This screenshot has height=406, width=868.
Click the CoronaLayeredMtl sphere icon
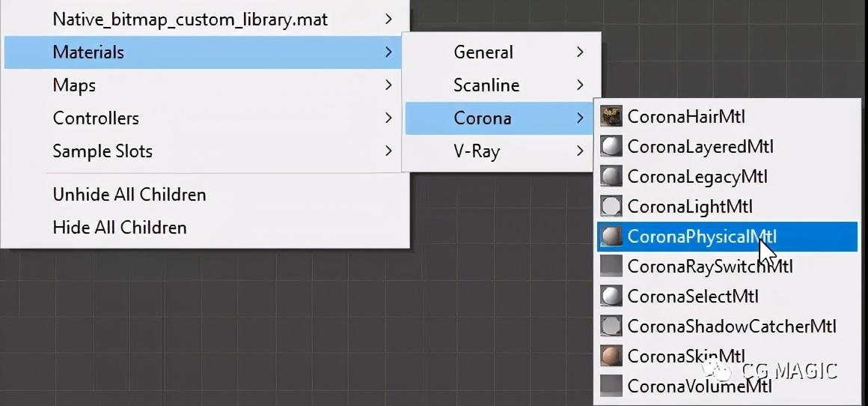pos(611,146)
